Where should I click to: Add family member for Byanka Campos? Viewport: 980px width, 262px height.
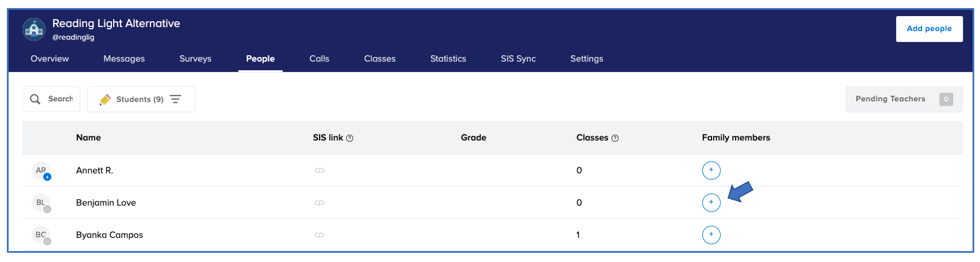tap(711, 234)
